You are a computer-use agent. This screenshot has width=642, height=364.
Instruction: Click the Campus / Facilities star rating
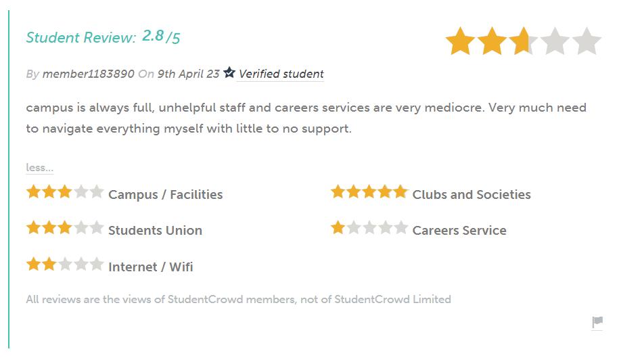click(65, 192)
